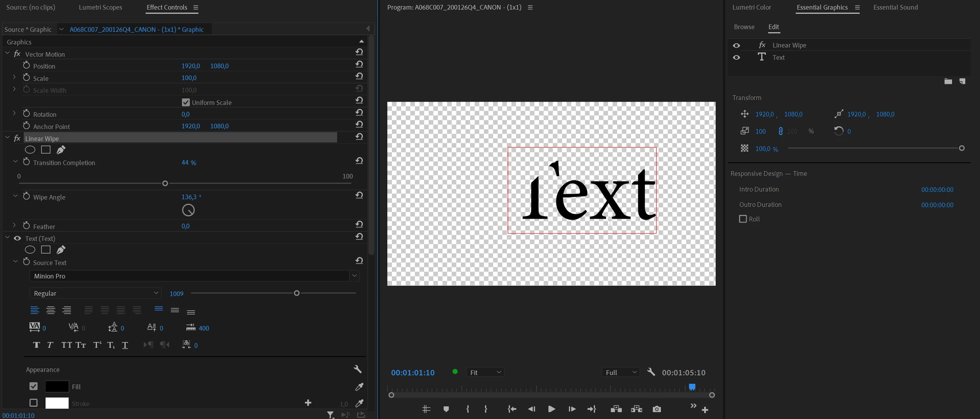The width and height of the screenshot is (980, 419).
Task: Toggle Faux Bold text style
Action: (36, 345)
